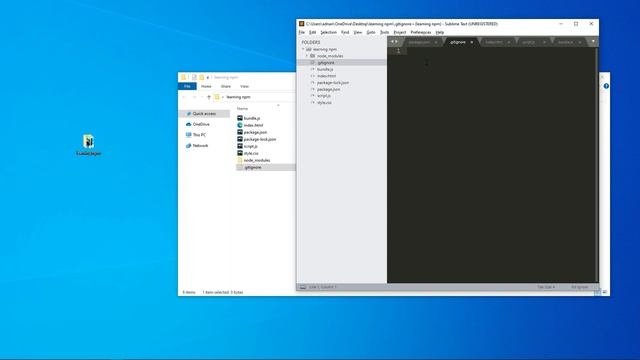640x360 pixels.
Task: Open the Share ribbon tab in Explorer
Action: (226, 87)
